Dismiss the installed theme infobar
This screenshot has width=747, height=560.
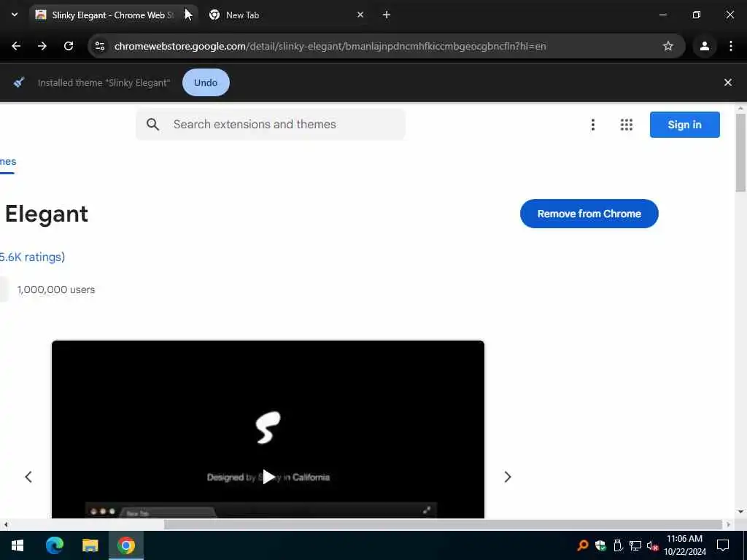(728, 82)
